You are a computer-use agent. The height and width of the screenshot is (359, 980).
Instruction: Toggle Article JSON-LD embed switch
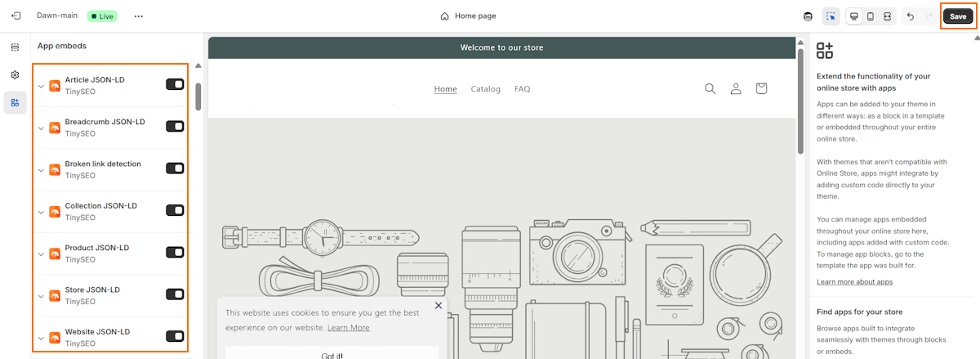[x=175, y=84]
